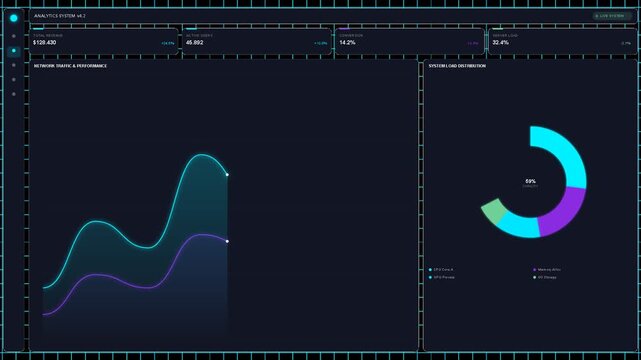This screenshot has height=360, width=641.
Task: Toggle the white-dot Storage legend entry
Action: tap(545, 277)
